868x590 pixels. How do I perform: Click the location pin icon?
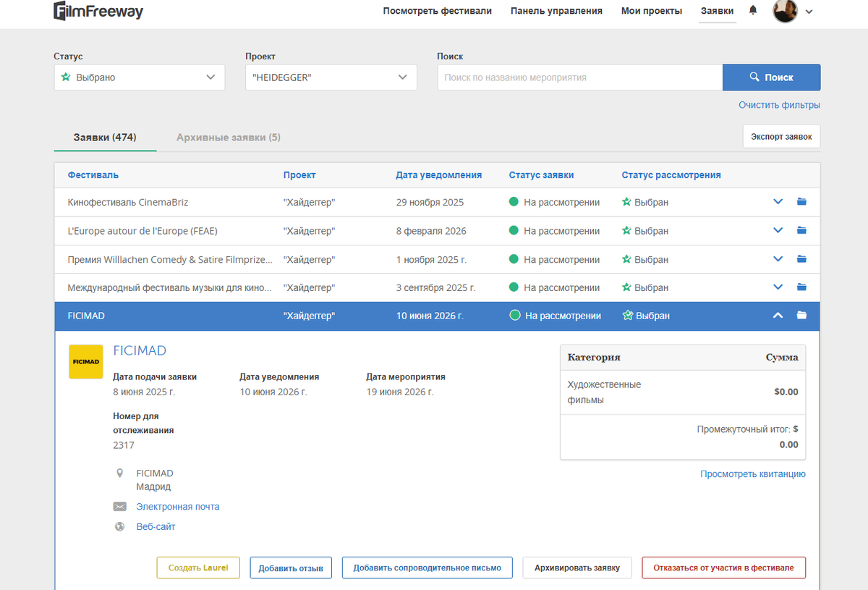click(120, 473)
